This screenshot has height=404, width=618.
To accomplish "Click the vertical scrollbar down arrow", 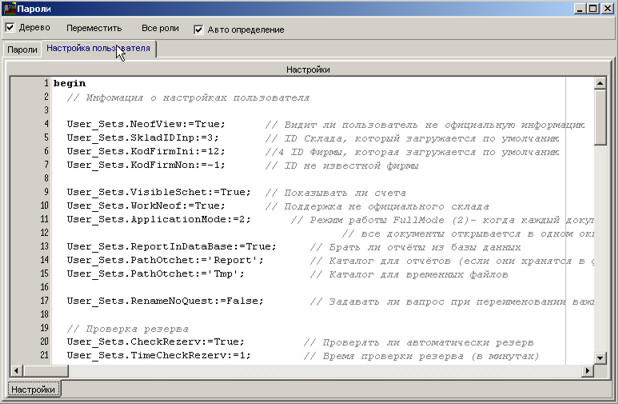I will [598, 356].
